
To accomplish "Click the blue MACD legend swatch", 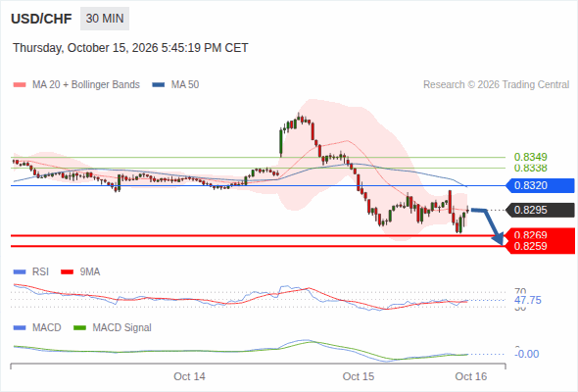I will coord(20,328).
